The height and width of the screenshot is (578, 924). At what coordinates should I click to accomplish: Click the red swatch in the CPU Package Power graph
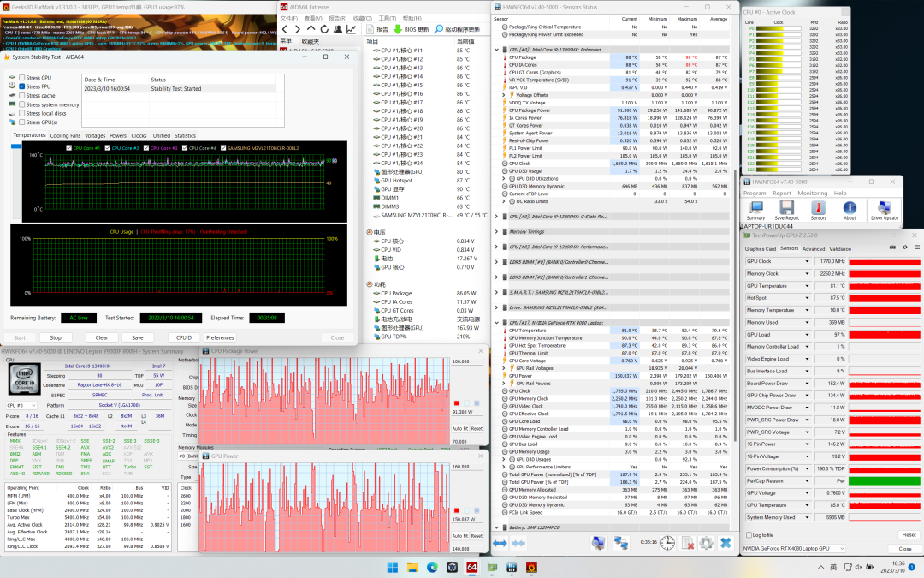[456, 403]
